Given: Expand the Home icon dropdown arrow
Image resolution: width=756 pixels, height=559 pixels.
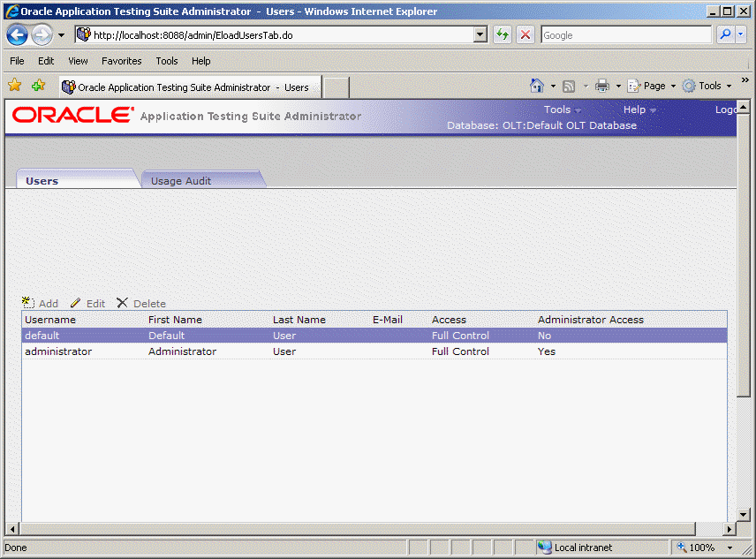Looking at the screenshot, I should coord(553,87).
